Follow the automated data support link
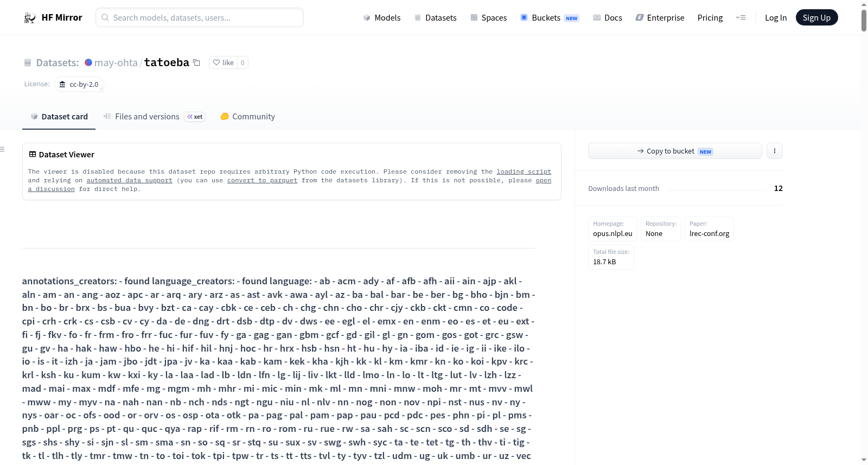The width and height of the screenshot is (868, 465). click(x=129, y=180)
